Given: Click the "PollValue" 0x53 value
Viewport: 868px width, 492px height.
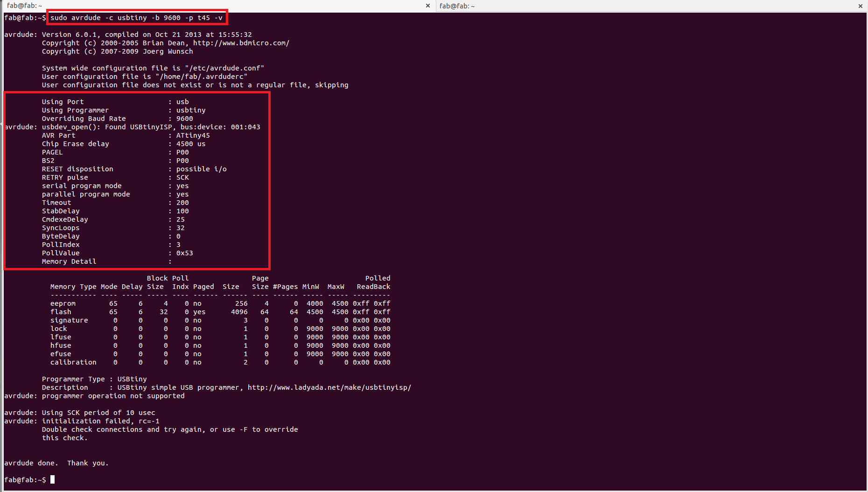Looking at the screenshot, I should (x=185, y=253).
